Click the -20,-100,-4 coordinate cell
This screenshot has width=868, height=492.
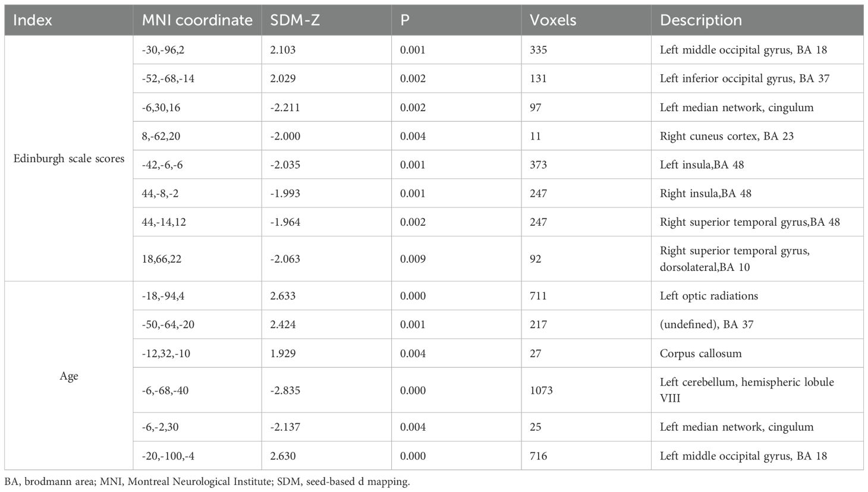coord(169,456)
